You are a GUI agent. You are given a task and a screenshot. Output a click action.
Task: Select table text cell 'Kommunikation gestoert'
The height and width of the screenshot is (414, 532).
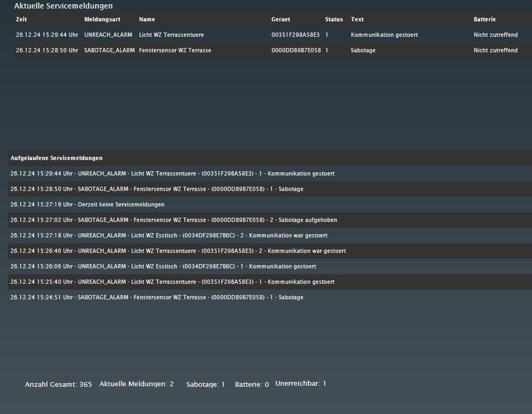tap(384, 35)
